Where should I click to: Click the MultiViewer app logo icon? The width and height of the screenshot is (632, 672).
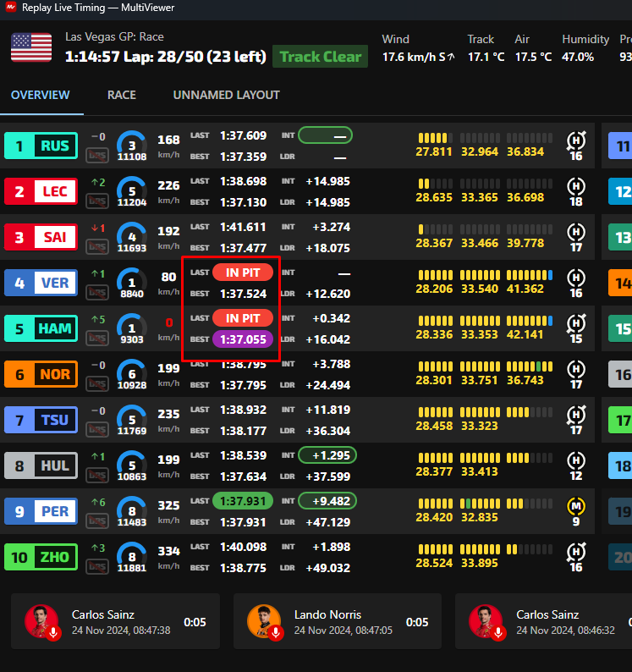tap(10, 8)
